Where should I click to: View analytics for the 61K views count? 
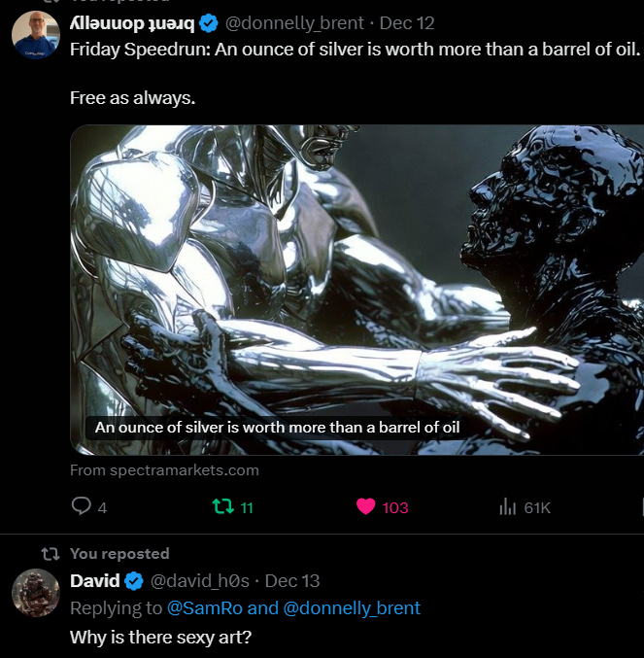pyautogui.click(x=507, y=506)
